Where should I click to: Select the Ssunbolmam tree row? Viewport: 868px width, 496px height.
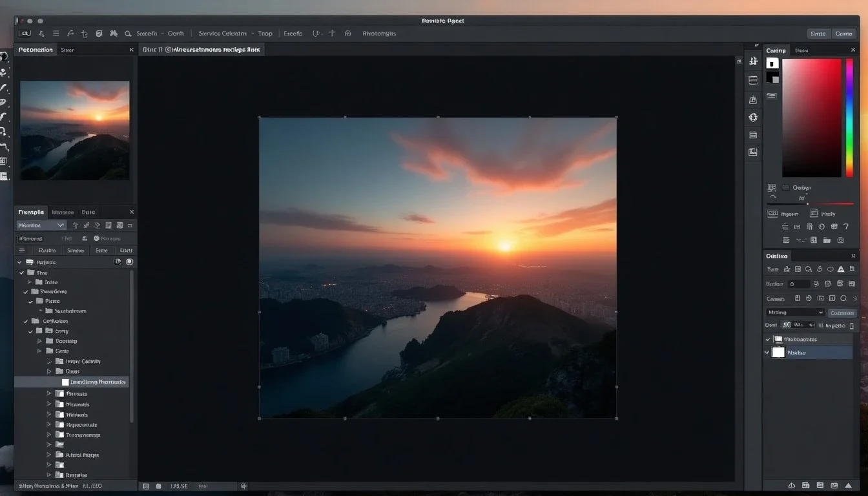point(70,311)
